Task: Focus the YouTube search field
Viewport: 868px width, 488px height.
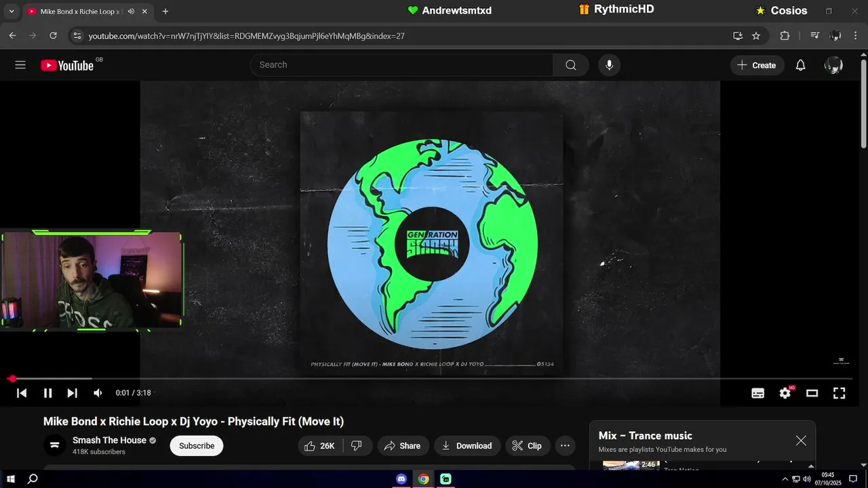Action: [401, 65]
